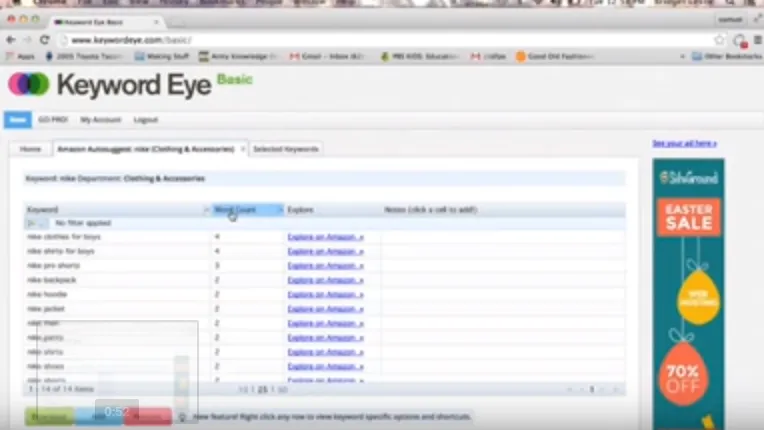Expand the bookmarks overflow chevron
Screen dimensions: 764x430
(x=682, y=56)
